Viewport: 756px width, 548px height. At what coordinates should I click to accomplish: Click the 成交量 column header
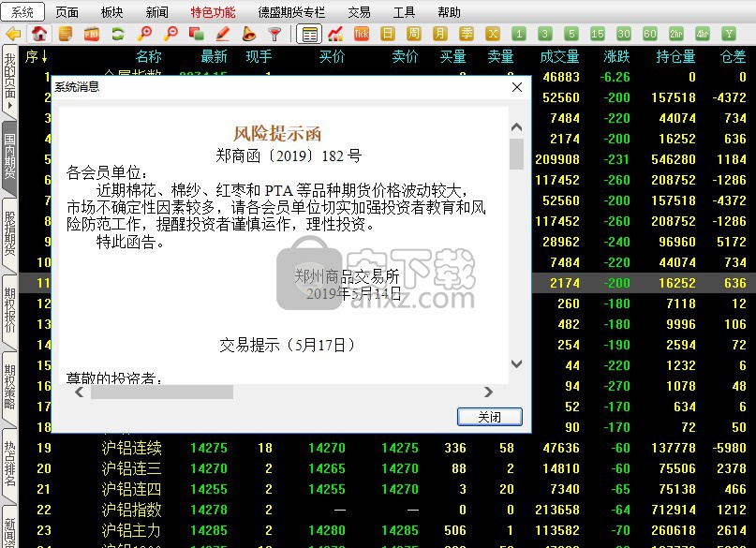(x=559, y=57)
